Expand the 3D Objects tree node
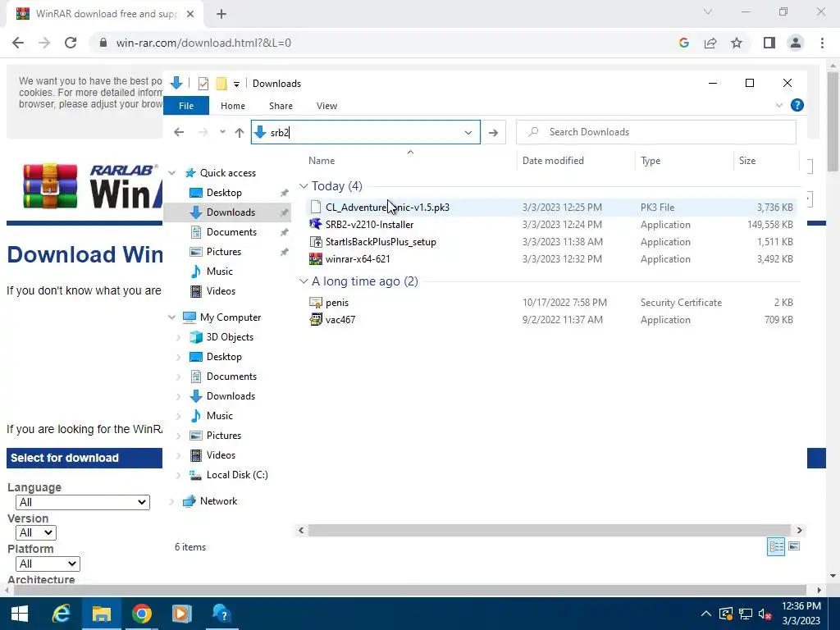The image size is (840, 630). point(178,337)
